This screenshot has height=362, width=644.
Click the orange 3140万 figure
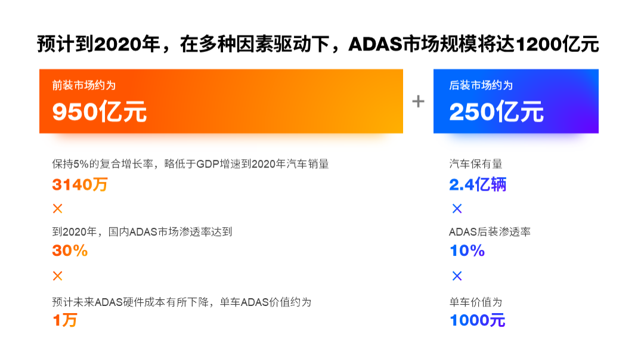click(80, 184)
